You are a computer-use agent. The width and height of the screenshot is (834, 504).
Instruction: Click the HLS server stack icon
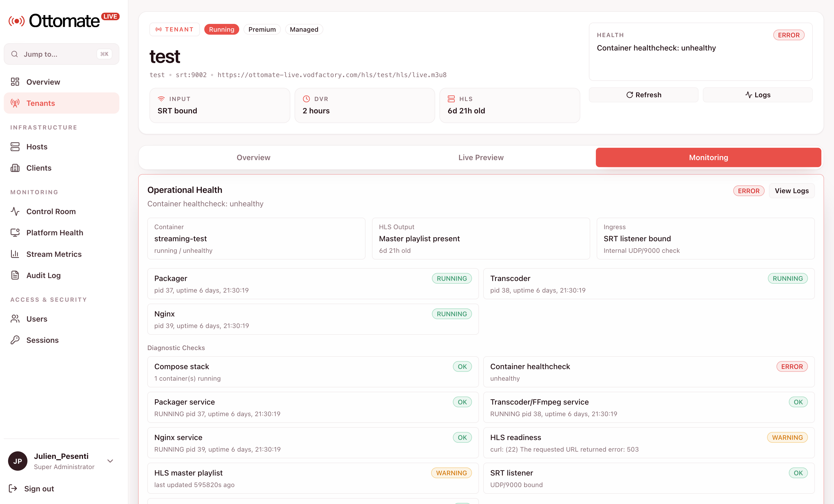(451, 99)
